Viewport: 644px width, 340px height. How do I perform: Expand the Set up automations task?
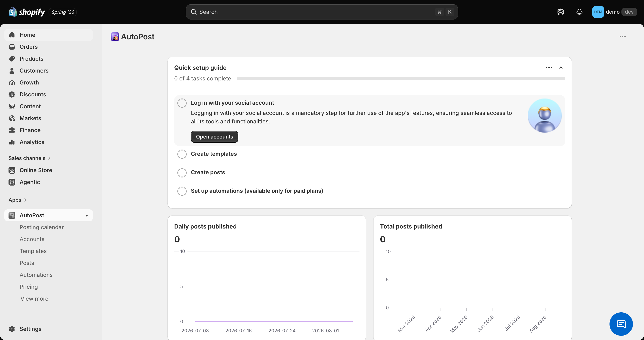click(x=257, y=191)
